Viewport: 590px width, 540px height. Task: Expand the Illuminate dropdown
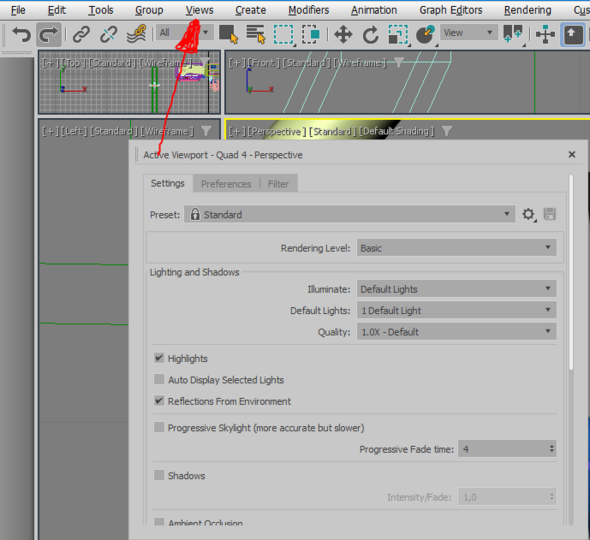[x=456, y=289]
